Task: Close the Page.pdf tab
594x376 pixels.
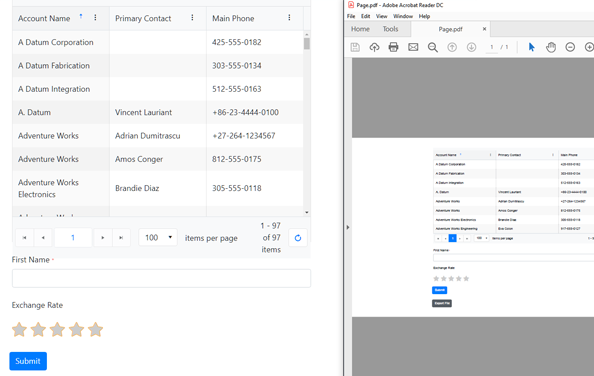Action: pos(484,29)
